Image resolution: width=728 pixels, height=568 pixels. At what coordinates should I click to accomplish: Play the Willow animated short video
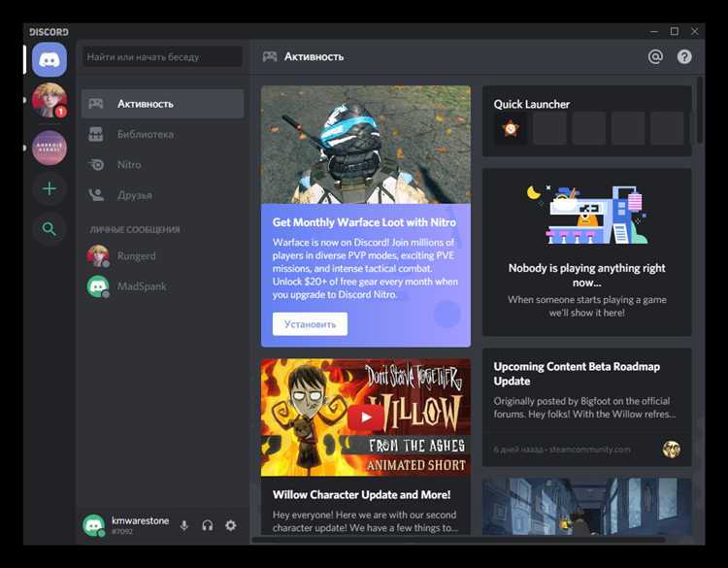click(x=366, y=417)
